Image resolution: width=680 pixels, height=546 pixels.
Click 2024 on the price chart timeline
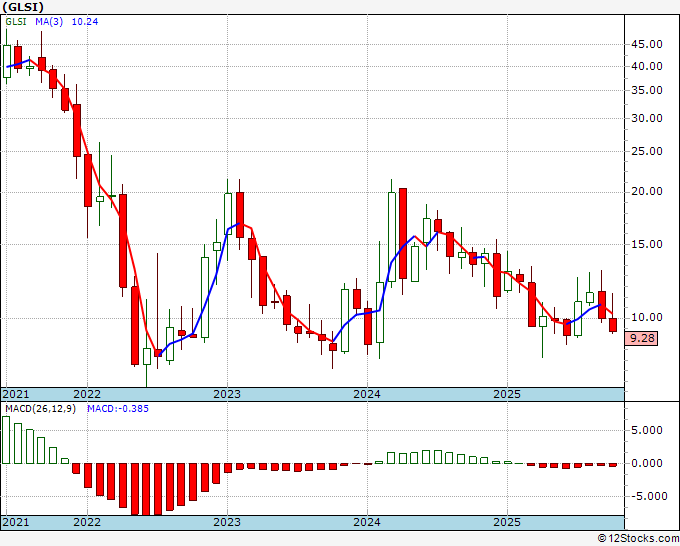point(367,394)
